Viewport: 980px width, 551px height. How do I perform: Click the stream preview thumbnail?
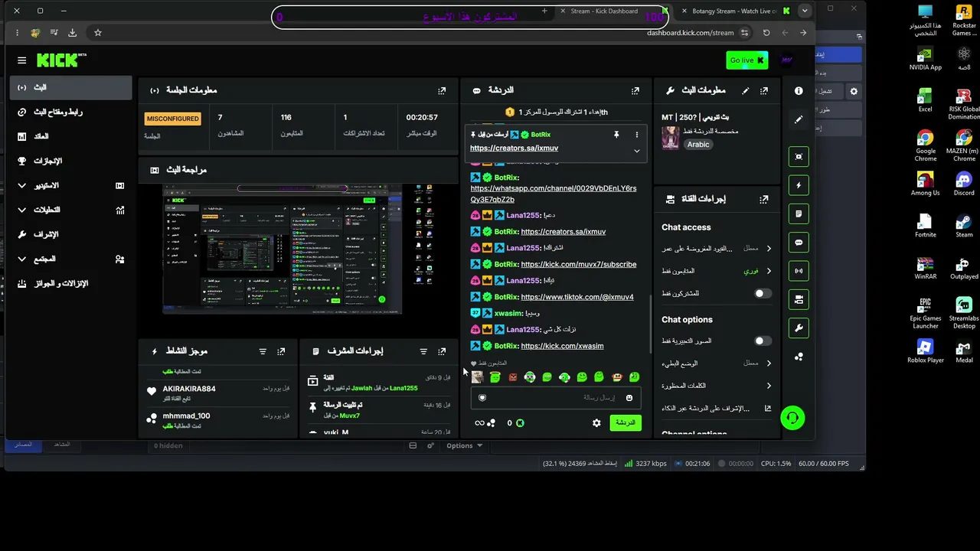click(283, 249)
